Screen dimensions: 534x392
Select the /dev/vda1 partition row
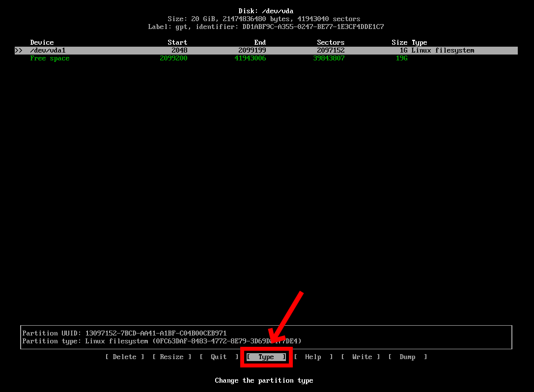point(266,51)
